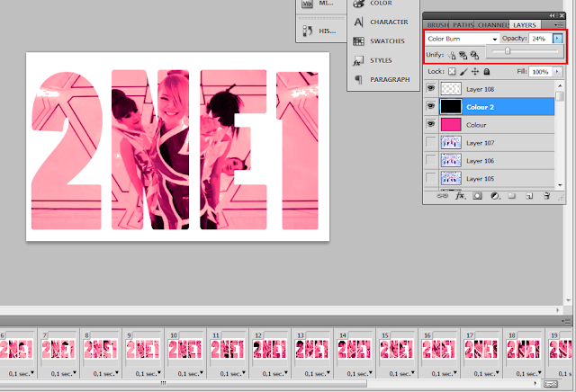Open the Character panel icon
This screenshot has height=392, width=576.
pos(358,22)
